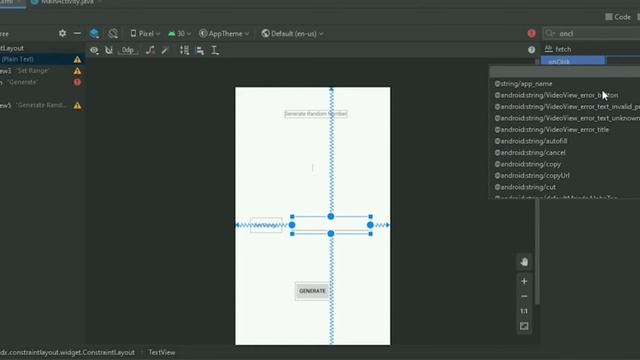
Task: Zoom out with the minus icon
Action: (524, 296)
